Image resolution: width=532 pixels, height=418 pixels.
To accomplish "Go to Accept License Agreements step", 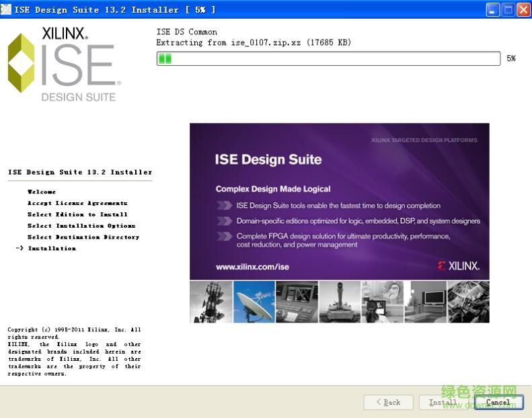I will 77,203.
